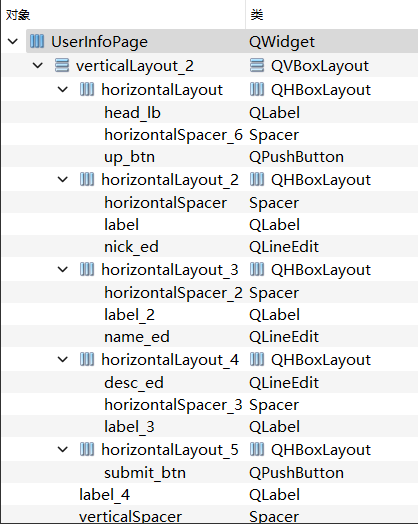Collapse the verticalLayout_2 node
This screenshot has width=418, height=524.
(38, 66)
